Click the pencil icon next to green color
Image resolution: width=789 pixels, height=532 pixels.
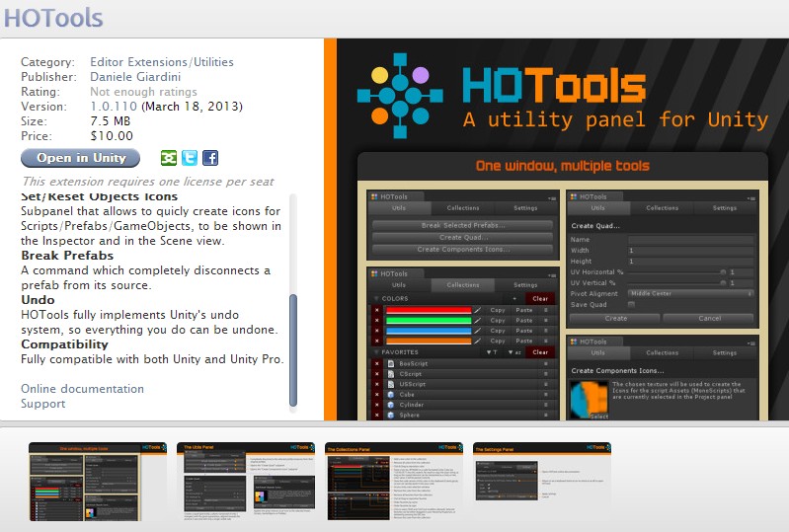click(478, 321)
